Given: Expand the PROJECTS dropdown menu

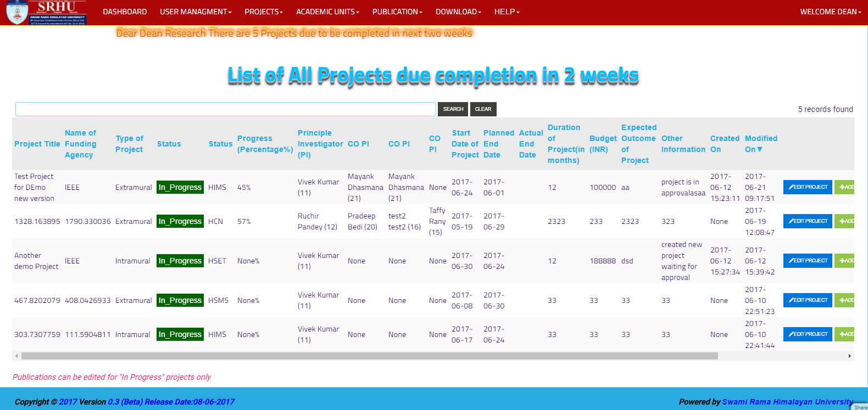Looking at the screenshot, I should [264, 12].
